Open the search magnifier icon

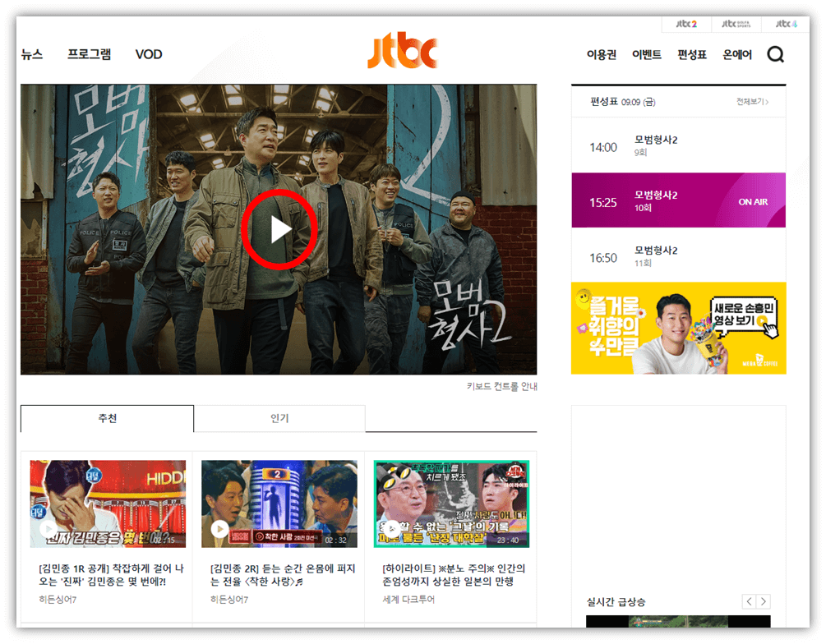point(776,53)
